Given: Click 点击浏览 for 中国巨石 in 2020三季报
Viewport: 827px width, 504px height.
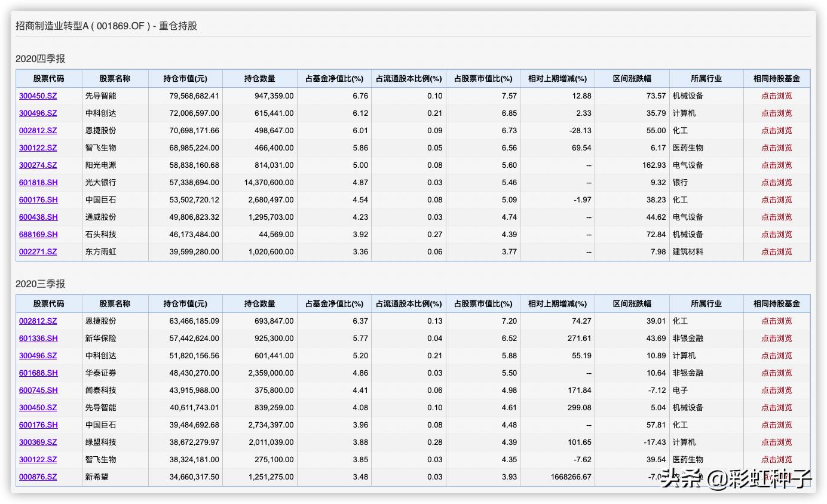Looking at the screenshot, I should coord(776,425).
